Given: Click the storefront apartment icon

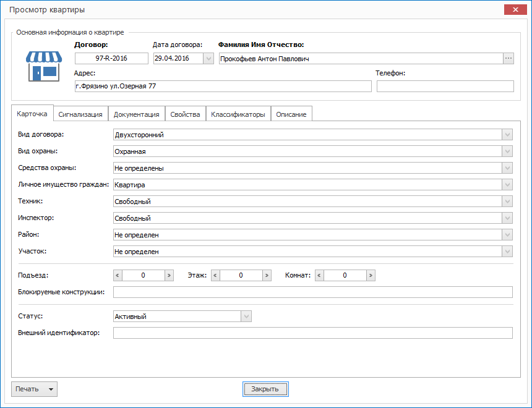Looking at the screenshot, I should tap(44, 67).
